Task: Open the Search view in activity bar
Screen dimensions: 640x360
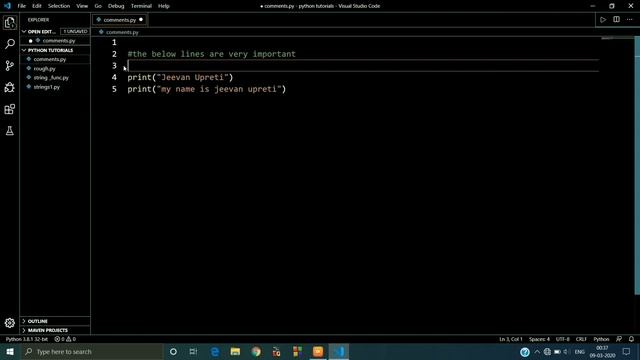Action: tap(10, 44)
